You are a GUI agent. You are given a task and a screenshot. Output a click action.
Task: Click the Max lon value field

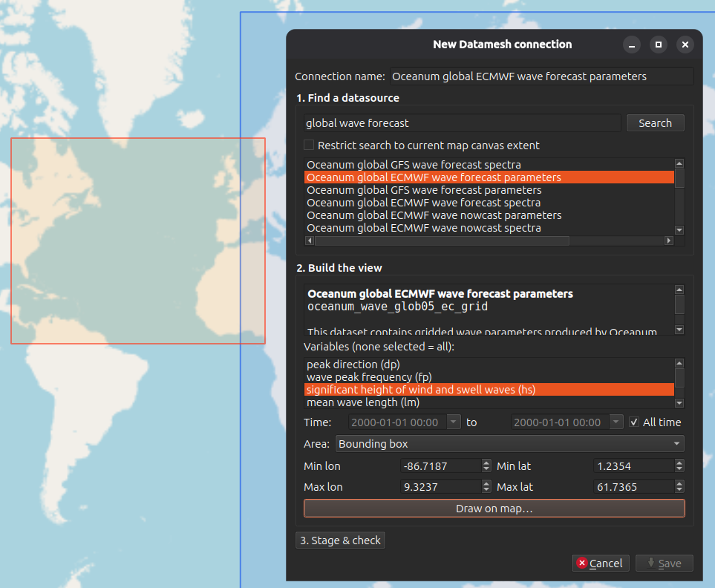click(440, 487)
